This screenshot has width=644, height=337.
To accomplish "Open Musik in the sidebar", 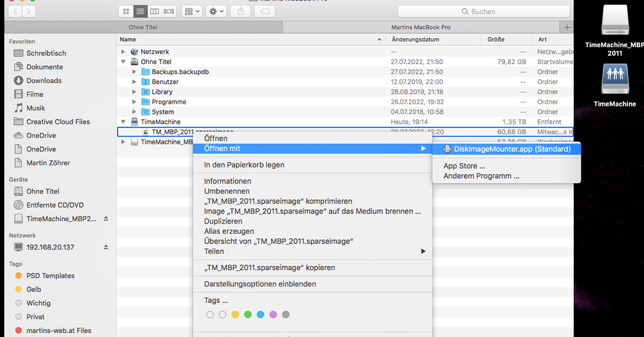I will pyautogui.click(x=36, y=108).
